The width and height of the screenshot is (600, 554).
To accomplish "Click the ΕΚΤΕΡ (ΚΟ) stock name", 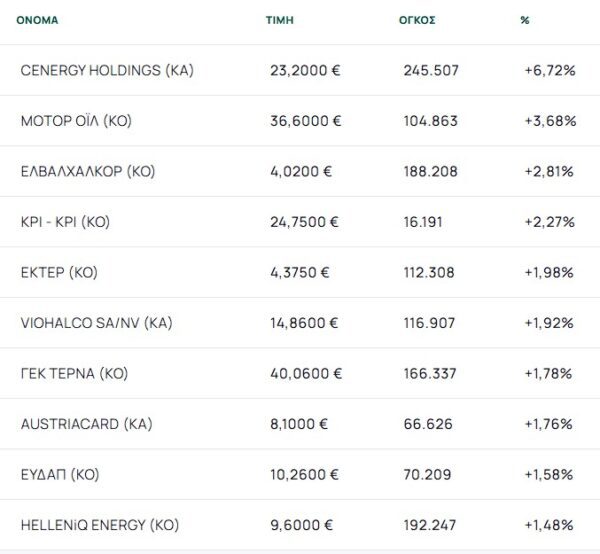I will pyautogui.click(x=59, y=272).
